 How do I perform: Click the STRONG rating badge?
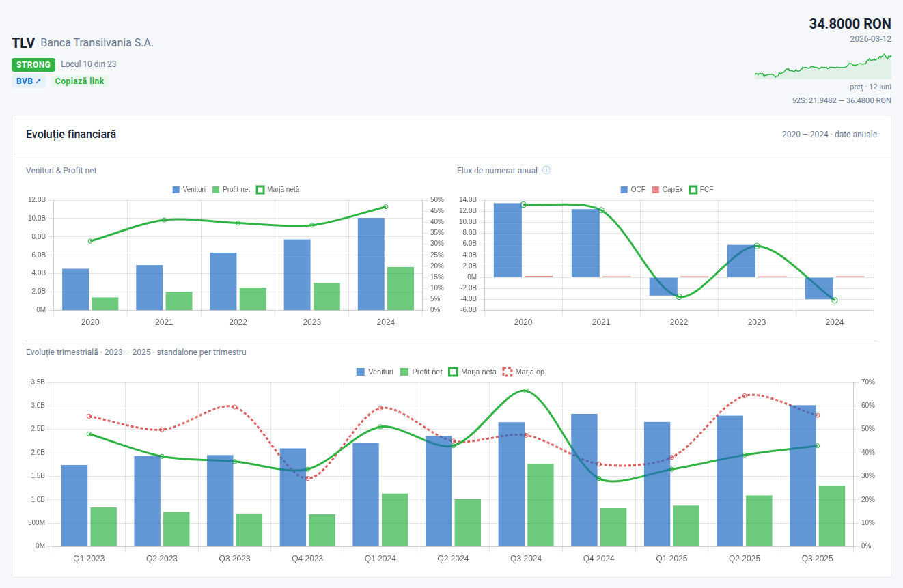point(33,65)
